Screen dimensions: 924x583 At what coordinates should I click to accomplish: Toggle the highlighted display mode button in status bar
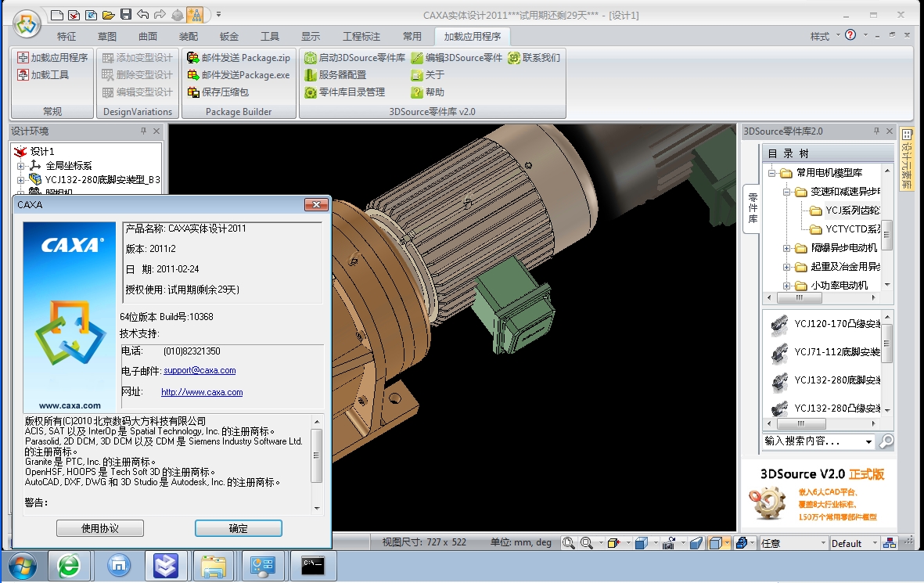pyautogui.click(x=714, y=543)
